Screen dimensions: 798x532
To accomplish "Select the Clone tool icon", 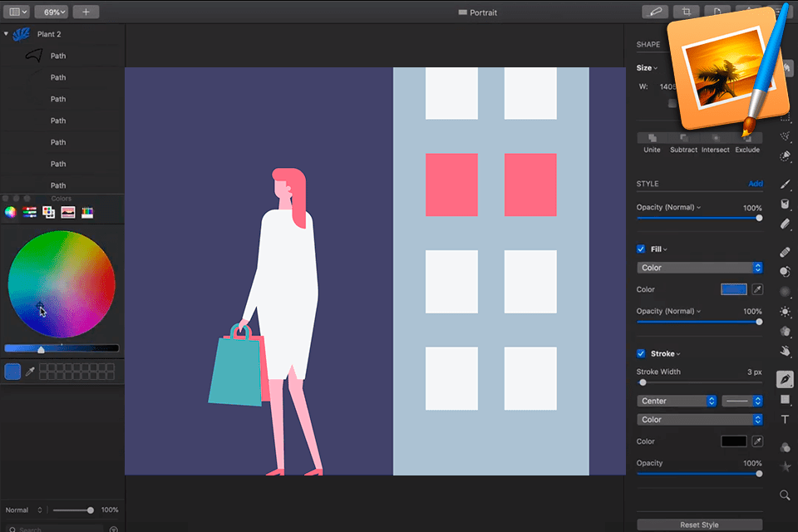I will (785, 271).
